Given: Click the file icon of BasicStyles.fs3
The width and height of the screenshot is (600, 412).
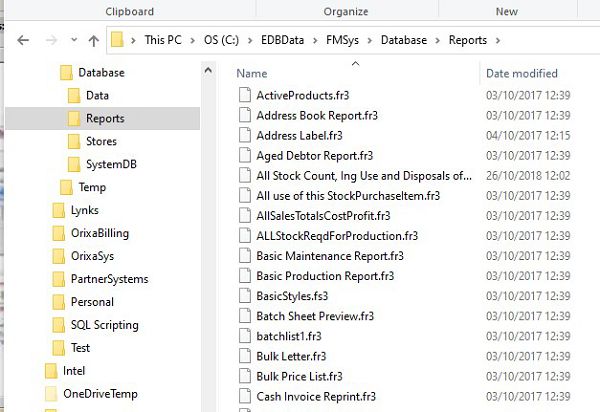Looking at the screenshot, I should coord(245,296).
